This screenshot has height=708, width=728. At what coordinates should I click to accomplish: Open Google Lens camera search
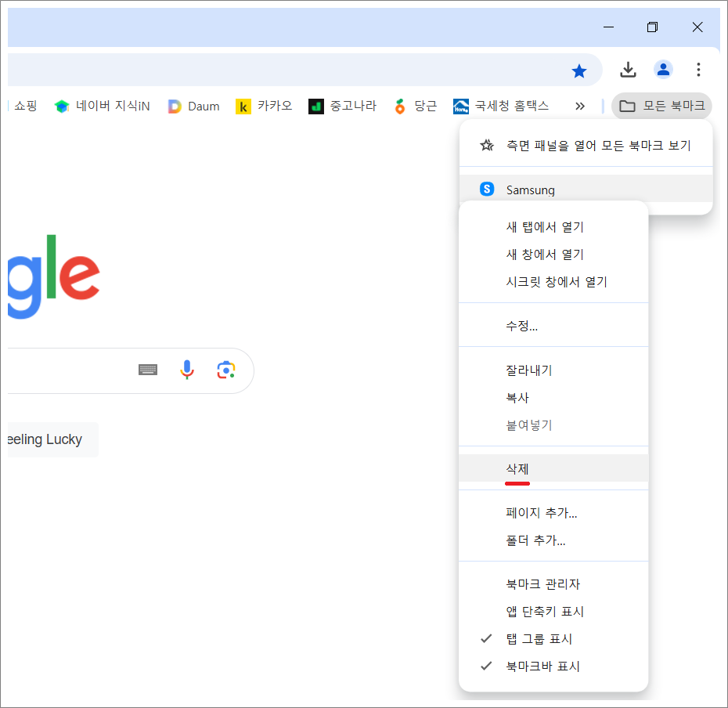226,370
